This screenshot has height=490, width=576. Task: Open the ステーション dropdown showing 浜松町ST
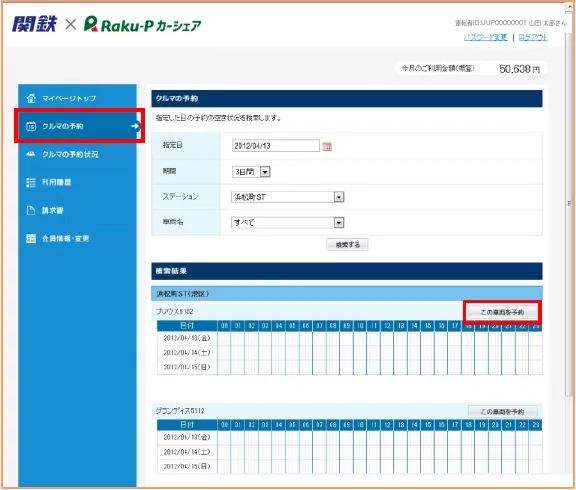(x=287, y=197)
